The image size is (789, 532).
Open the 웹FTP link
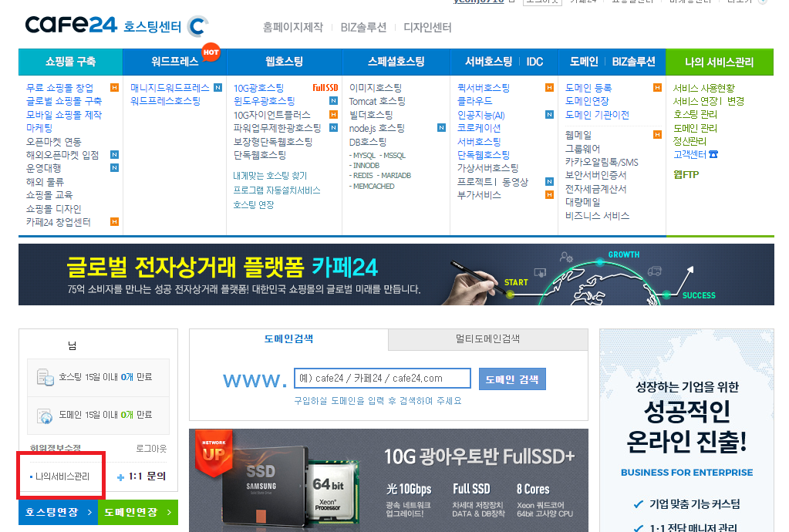[x=686, y=174]
